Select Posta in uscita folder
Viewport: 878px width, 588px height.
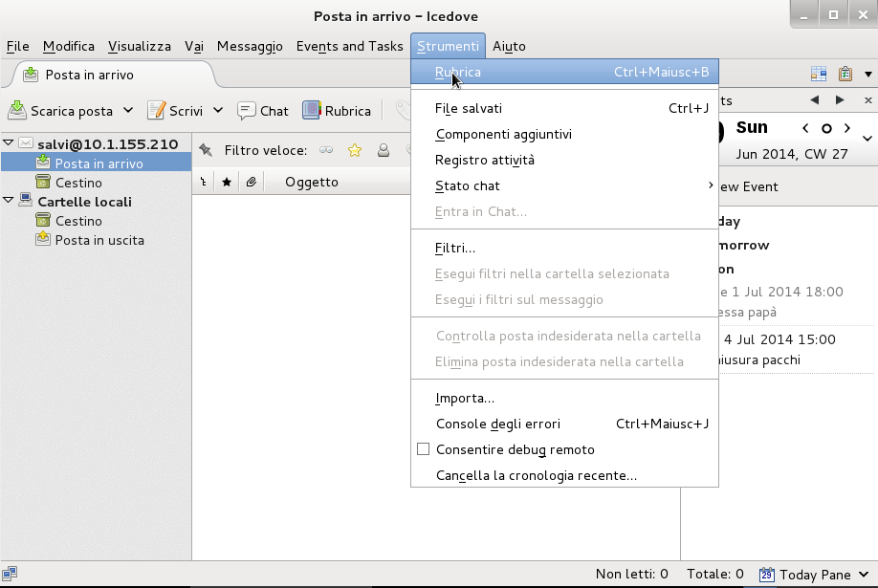click(99, 240)
